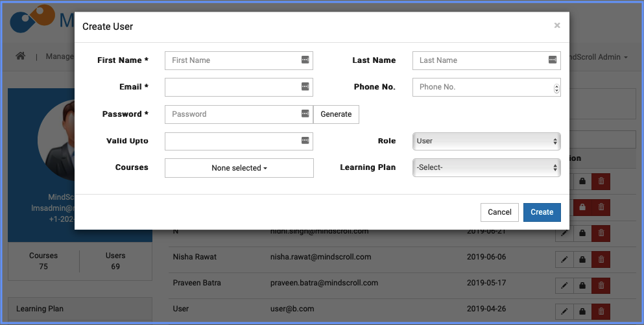644x325 pixels.
Task: Click lock icon for Praveen Batra
Action: tap(582, 285)
